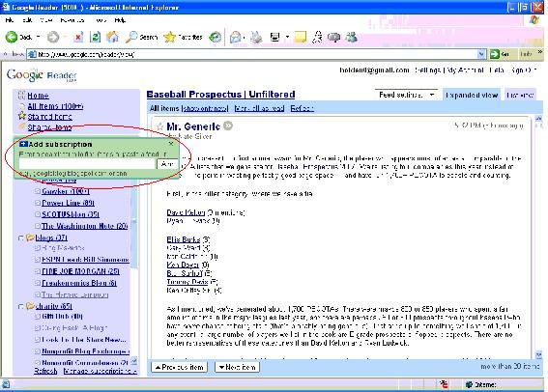Click the subscription URL input field
The width and height of the screenshot is (548, 392).
[87, 164]
